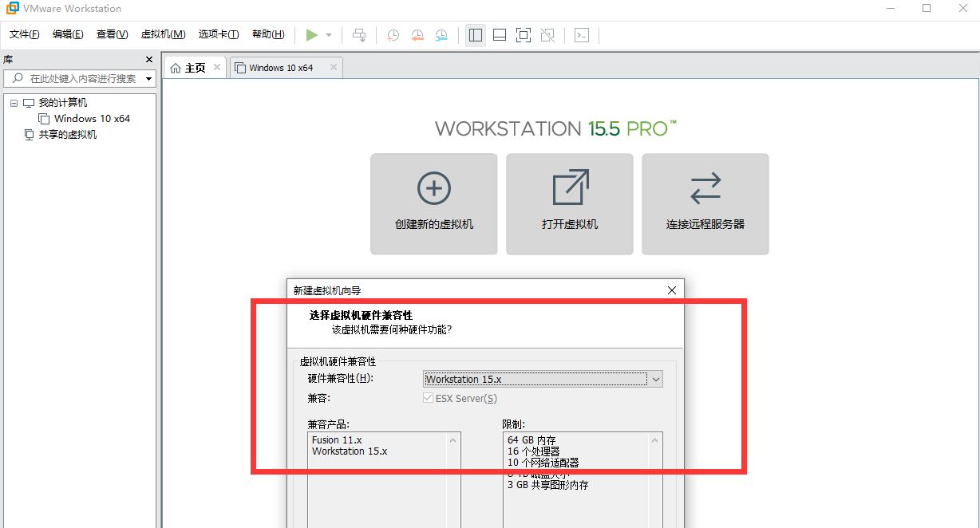Click the 打开虚拟机 tile

[x=570, y=204]
